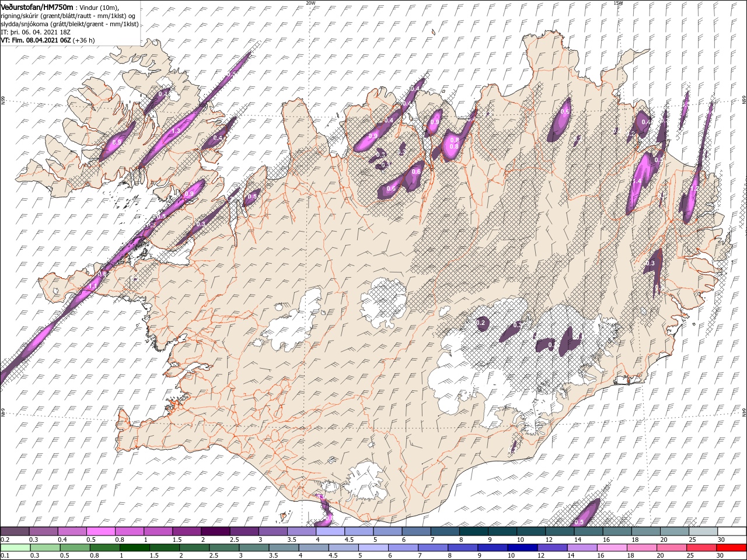The width and height of the screenshot is (747, 560).
Task: Click the palest green 0.1–0.3 rain swatch
Action: click(15, 548)
